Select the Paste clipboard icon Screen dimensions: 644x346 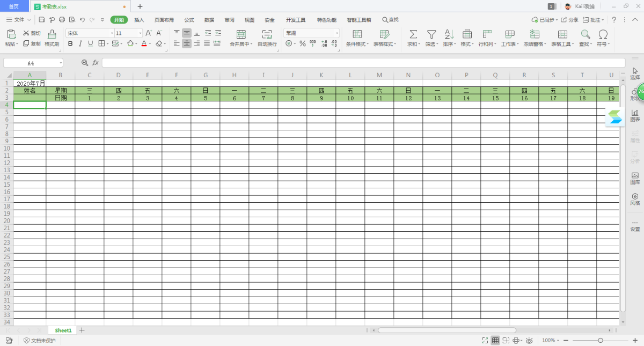tap(11, 34)
